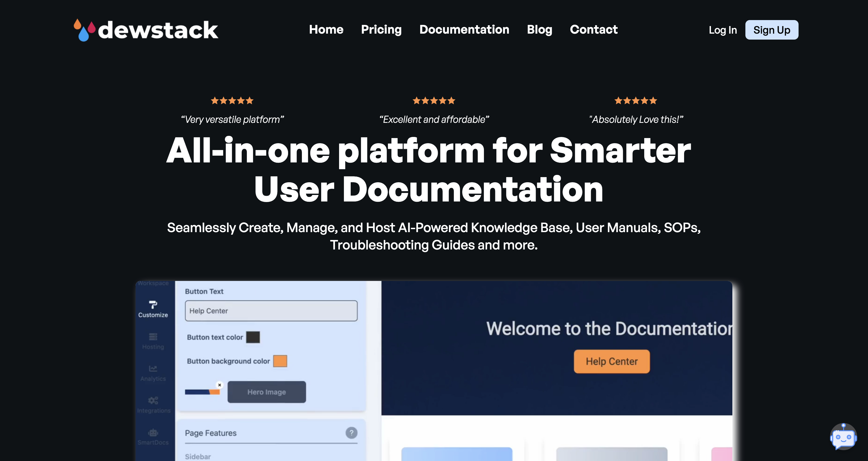Click the Sign Up button
Viewport: 868px width, 461px height.
[772, 30]
